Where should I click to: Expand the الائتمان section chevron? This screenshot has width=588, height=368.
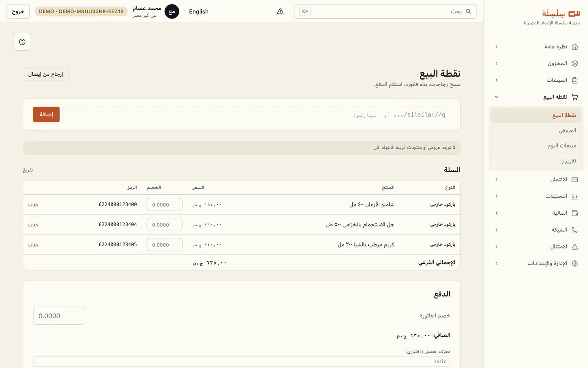497,180
